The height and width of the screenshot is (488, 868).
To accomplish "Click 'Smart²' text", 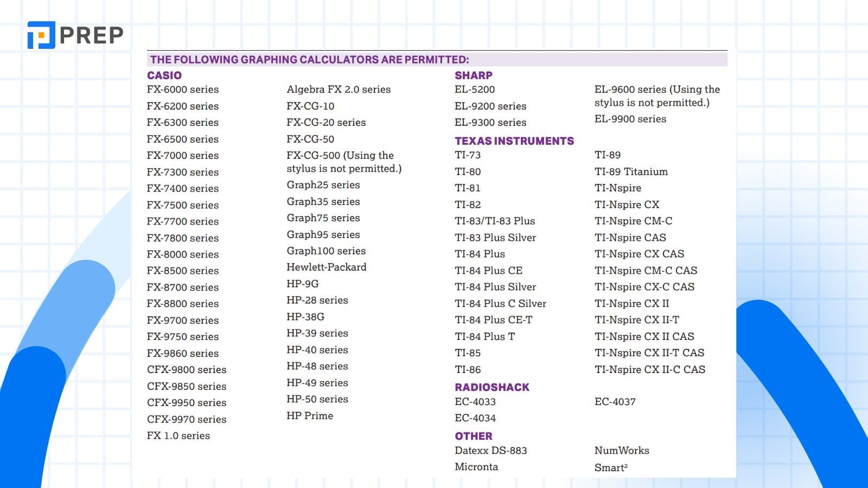I will click(611, 467).
